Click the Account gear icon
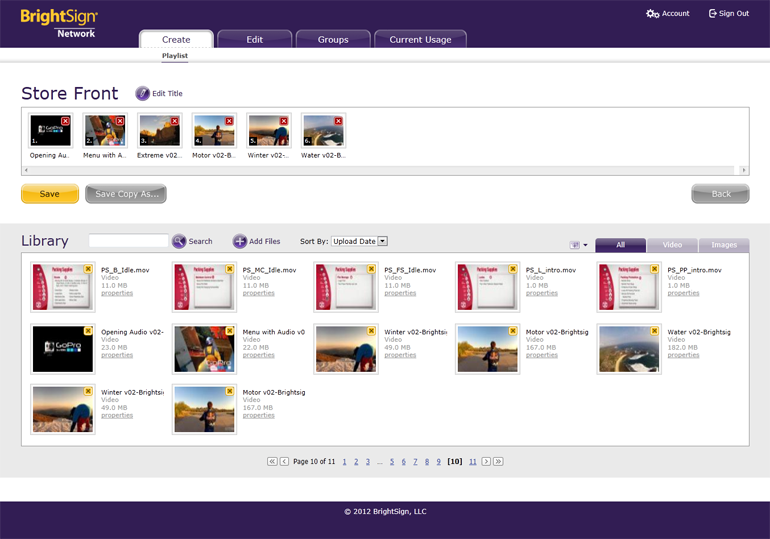 tap(652, 13)
